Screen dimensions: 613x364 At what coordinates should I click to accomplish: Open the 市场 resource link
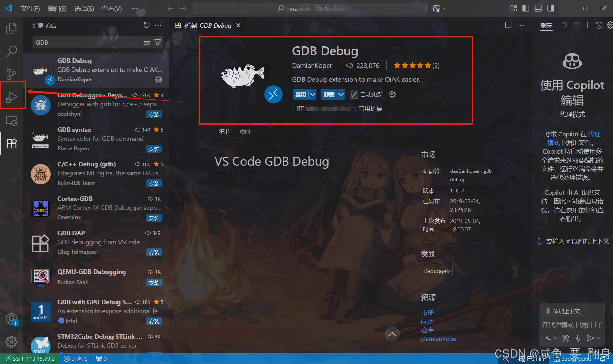pos(427,313)
